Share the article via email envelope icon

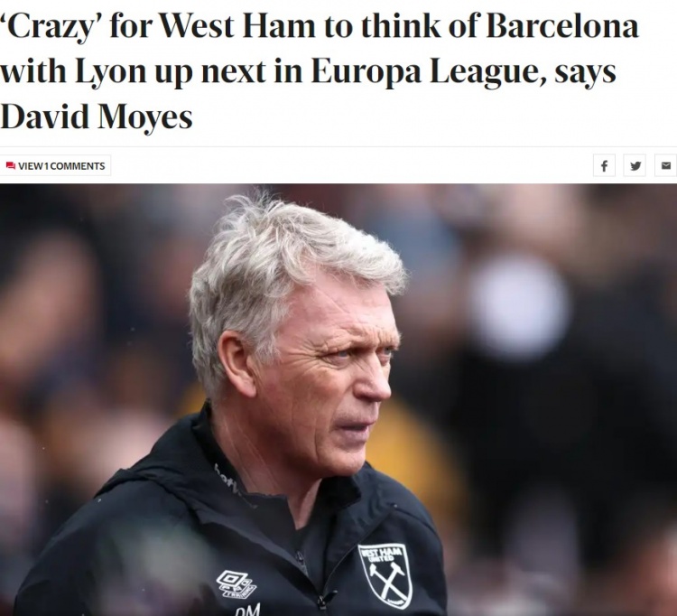click(666, 165)
